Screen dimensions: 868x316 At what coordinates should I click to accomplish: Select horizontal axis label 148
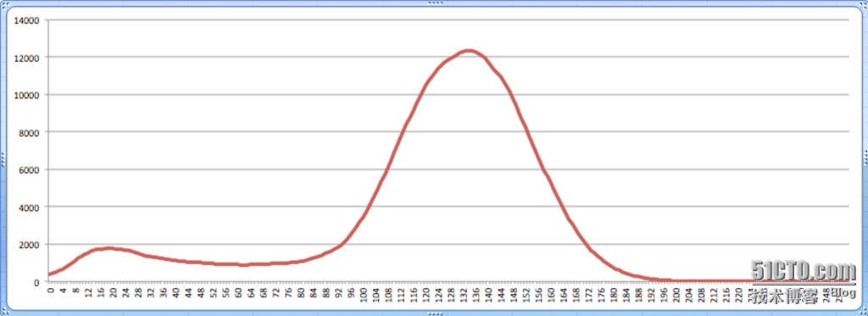tap(515, 295)
